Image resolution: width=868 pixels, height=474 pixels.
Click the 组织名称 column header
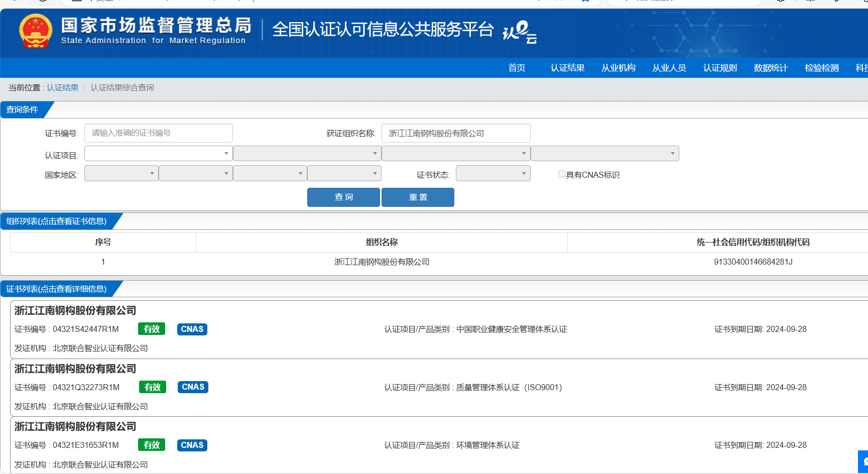pyautogui.click(x=382, y=242)
